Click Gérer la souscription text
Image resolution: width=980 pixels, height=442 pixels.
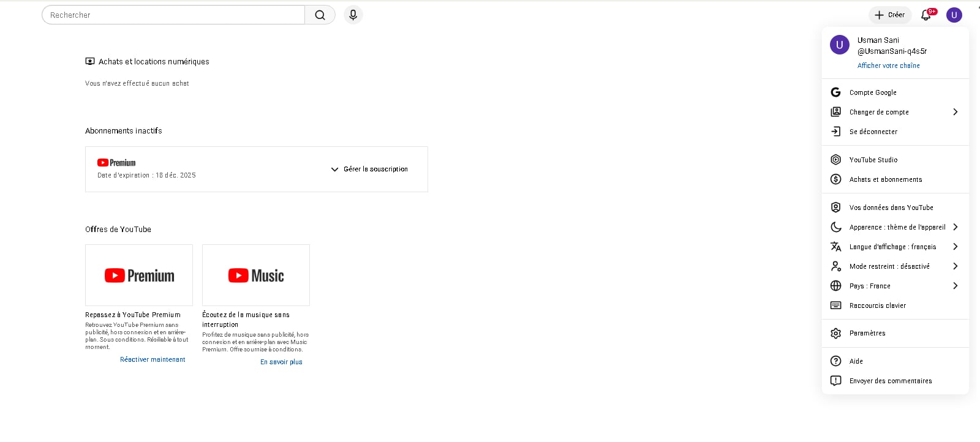pos(375,169)
